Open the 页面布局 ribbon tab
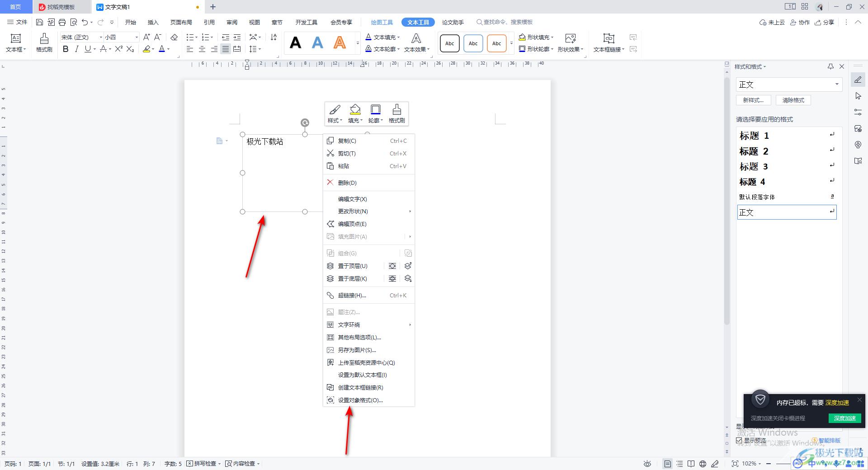Viewport: 868px width, 470px height. (x=181, y=22)
